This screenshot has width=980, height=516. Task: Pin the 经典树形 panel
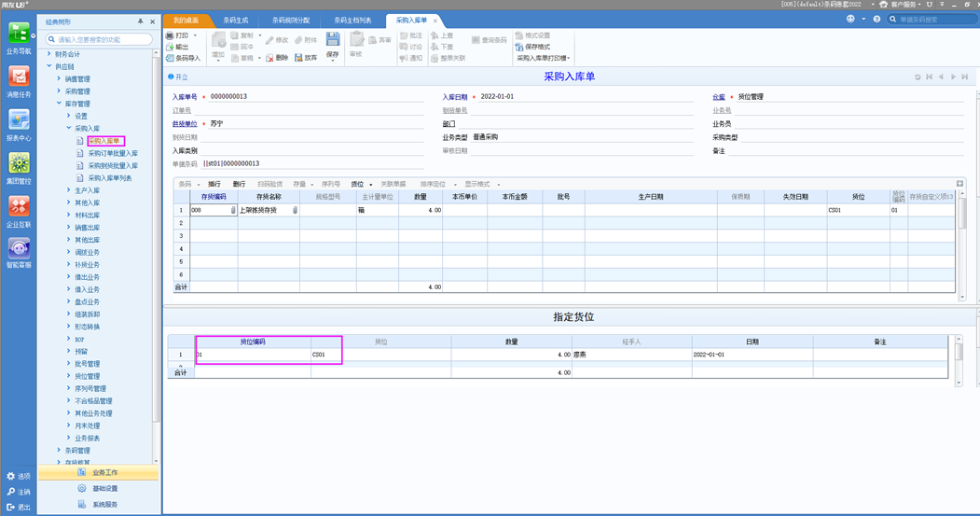pyautogui.click(x=140, y=21)
